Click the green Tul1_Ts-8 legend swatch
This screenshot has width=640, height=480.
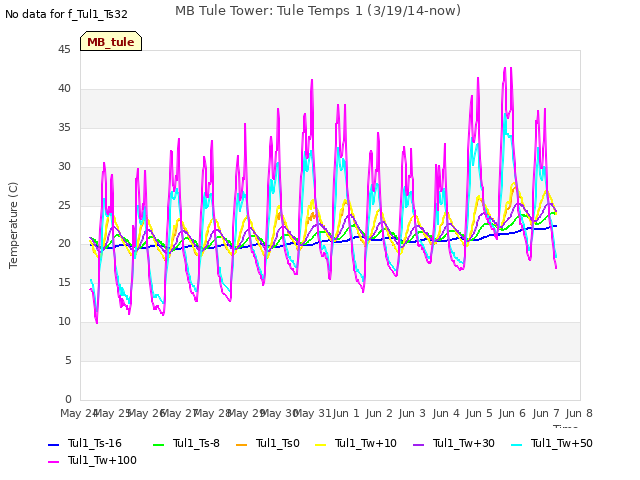tap(158, 444)
